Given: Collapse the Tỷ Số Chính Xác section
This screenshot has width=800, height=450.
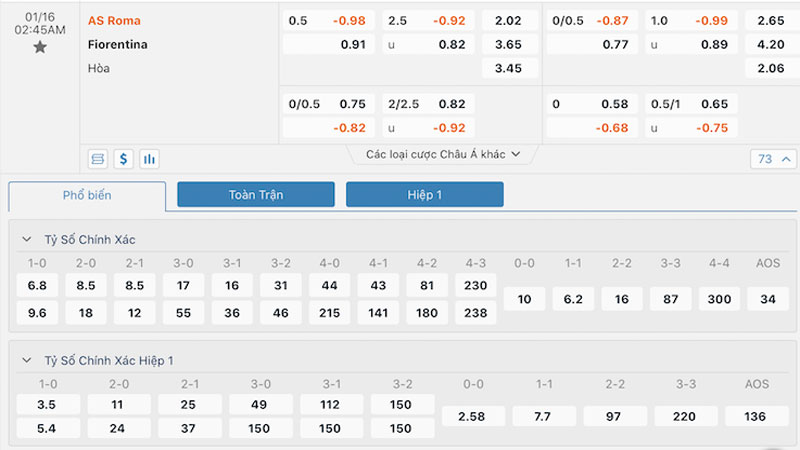Looking at the screenshot, I should (26, 240).
